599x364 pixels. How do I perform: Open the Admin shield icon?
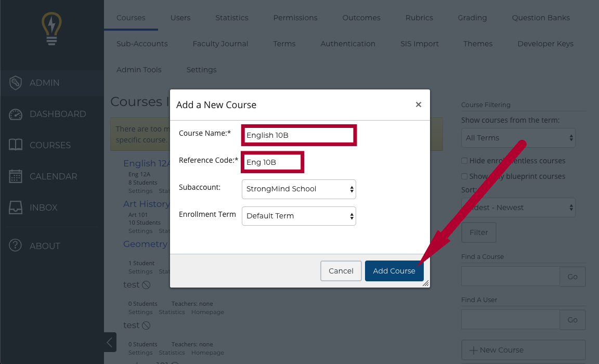click(16, 83)
